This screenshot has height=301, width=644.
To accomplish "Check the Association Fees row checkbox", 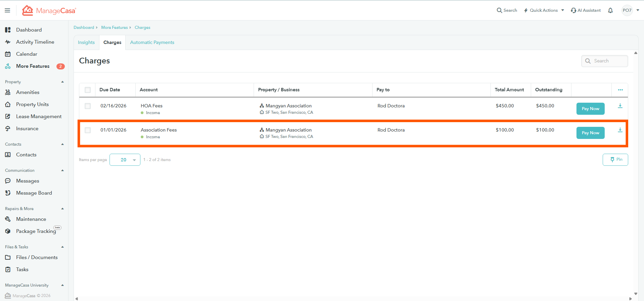I will click(88, 130).
